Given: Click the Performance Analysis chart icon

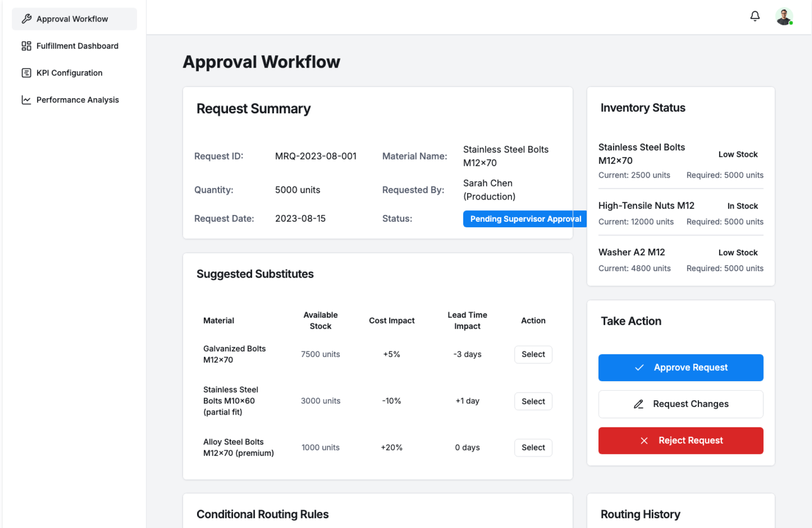Looking at the screenshot, I should point(26,100).
